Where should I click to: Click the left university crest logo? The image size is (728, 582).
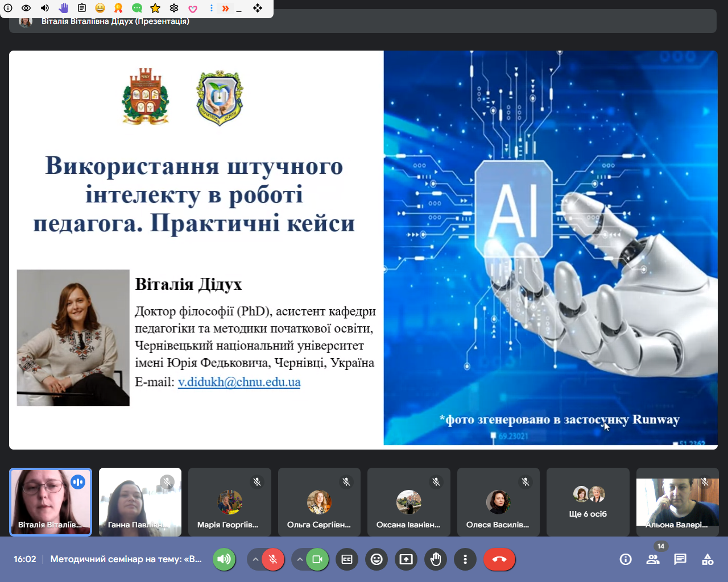[x=146, y=96]
